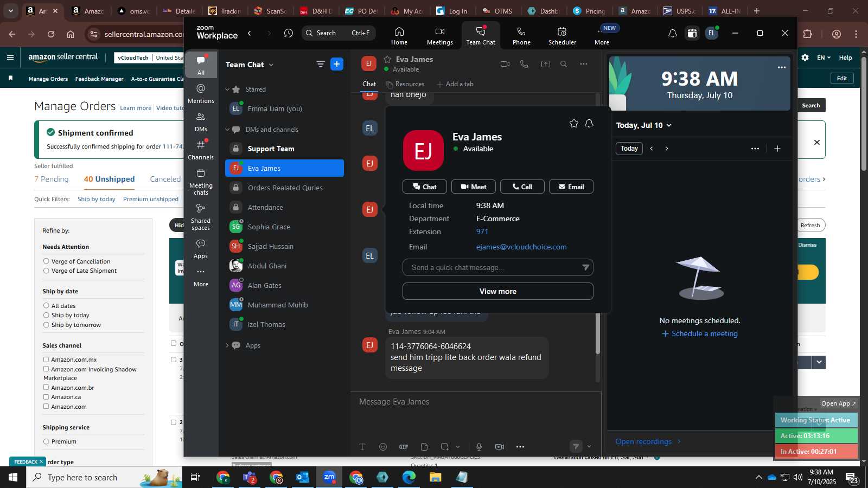The image size is (868, 488).
Task: Click View more in contact card
Action: tap(498, 291)
